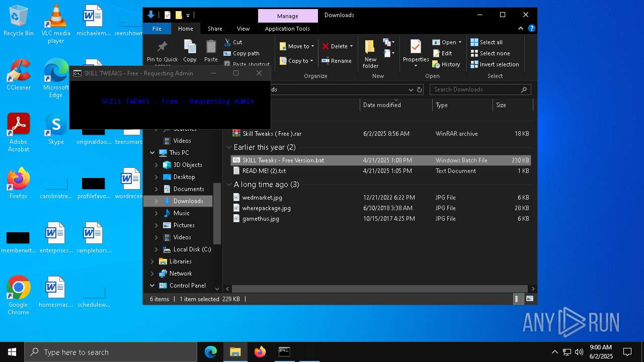Expand the 3D Objects tree node

pos(156,165)
